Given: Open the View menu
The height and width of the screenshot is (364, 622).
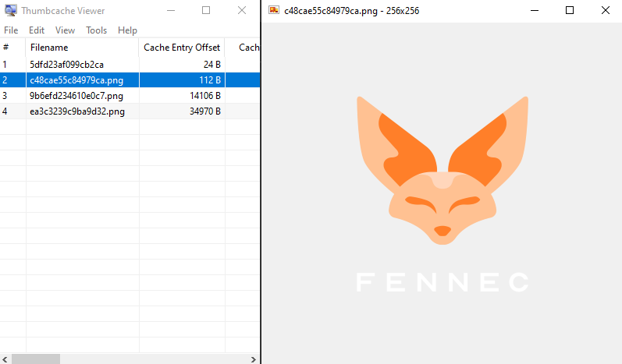Looking at the screenshot, I should tap(65, 30).
